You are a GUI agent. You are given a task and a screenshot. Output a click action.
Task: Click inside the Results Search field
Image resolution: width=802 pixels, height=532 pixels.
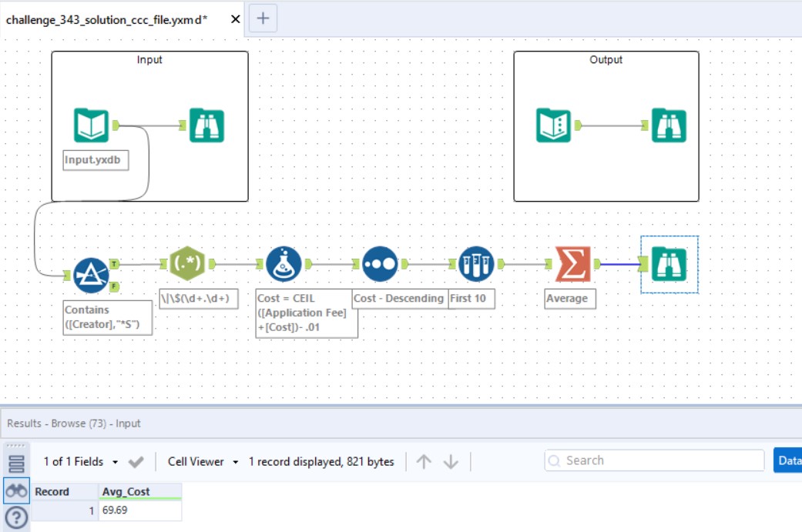[x=655, y=460]
